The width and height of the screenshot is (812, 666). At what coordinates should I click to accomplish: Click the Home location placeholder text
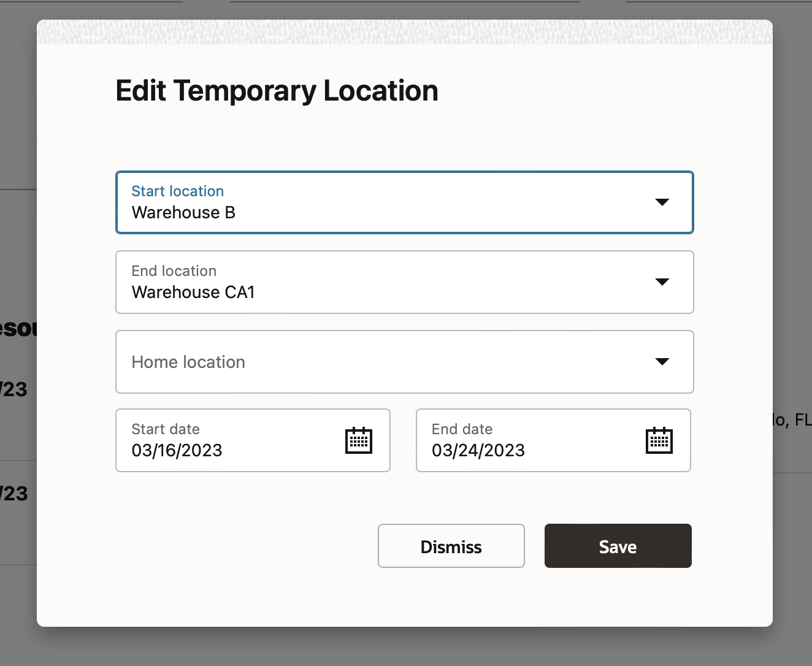pyautogui.click(x=188, y=362)
